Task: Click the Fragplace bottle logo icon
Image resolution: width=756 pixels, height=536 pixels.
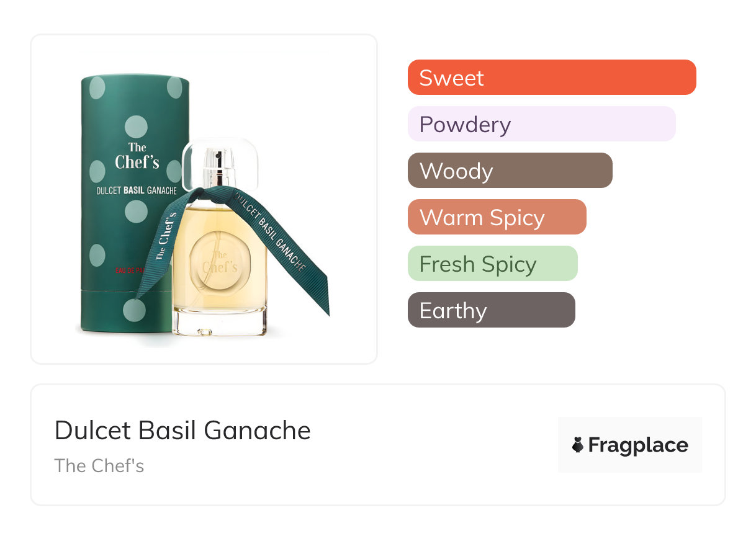Action: [578, 445]
